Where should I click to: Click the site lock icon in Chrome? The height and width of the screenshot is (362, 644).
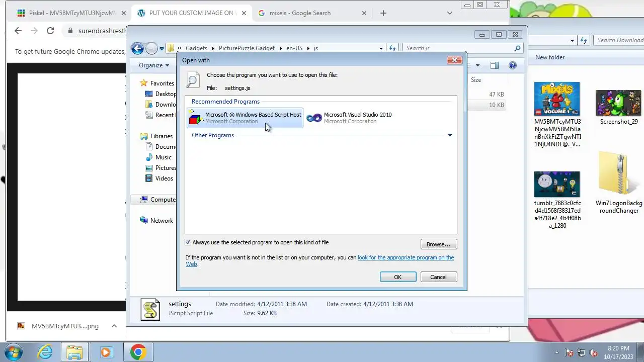(70, 31)
